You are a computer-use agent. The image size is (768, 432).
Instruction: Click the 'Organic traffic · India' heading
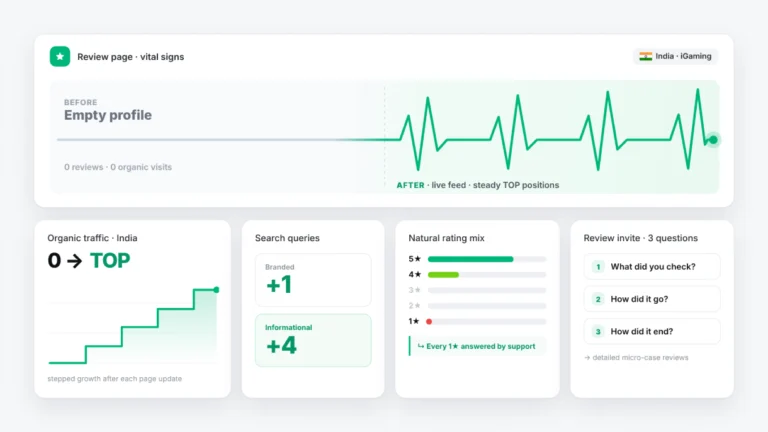point(92,238)
